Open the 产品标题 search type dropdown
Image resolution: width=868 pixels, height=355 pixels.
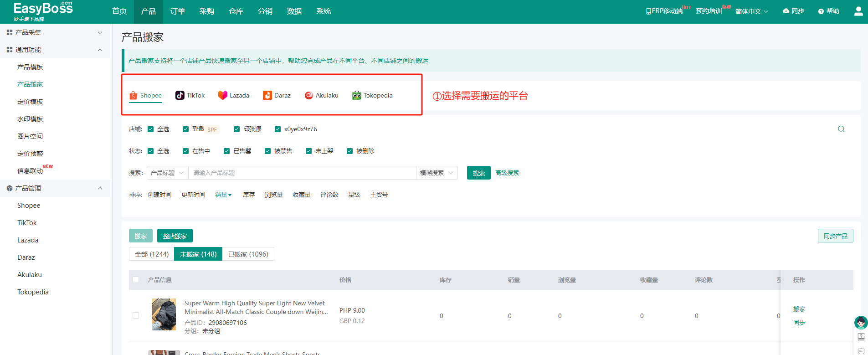pyautogui.click(x=167, y=173)
